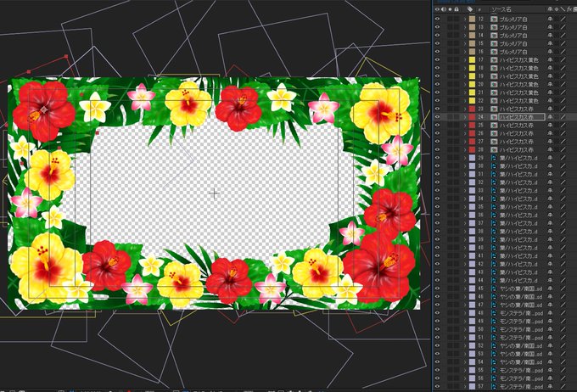
Task: Hide layer 16 プルメリア白 with its eye icon
Action: [x=437, y=52]
